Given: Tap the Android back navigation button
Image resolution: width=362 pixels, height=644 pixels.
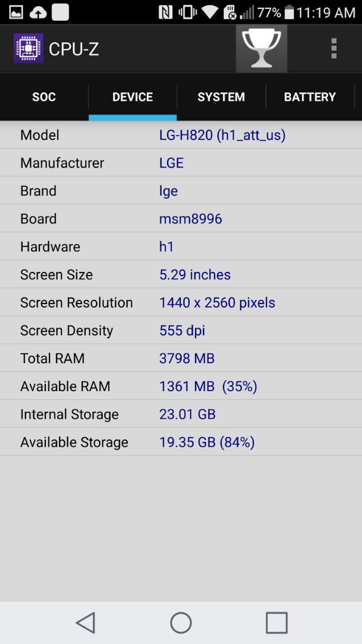Looking at the screenshot, I should coord(86,623).
